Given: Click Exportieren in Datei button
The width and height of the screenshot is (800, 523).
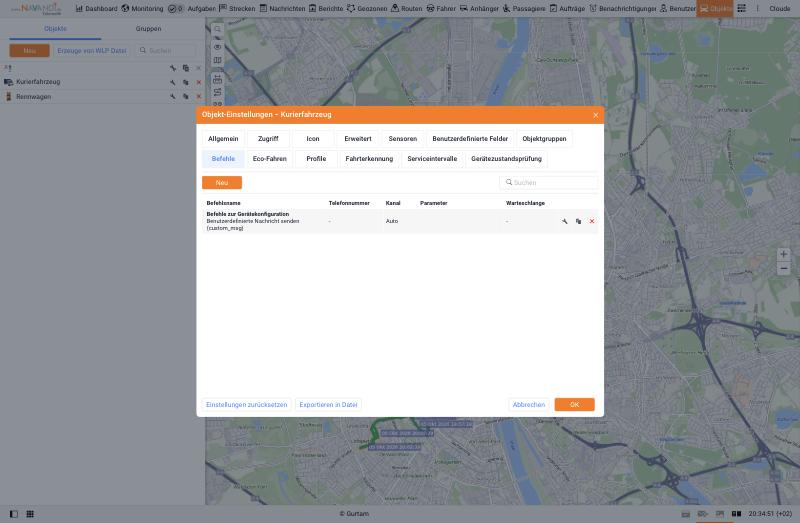Looking at the screenshot, I should coord(328,405).
